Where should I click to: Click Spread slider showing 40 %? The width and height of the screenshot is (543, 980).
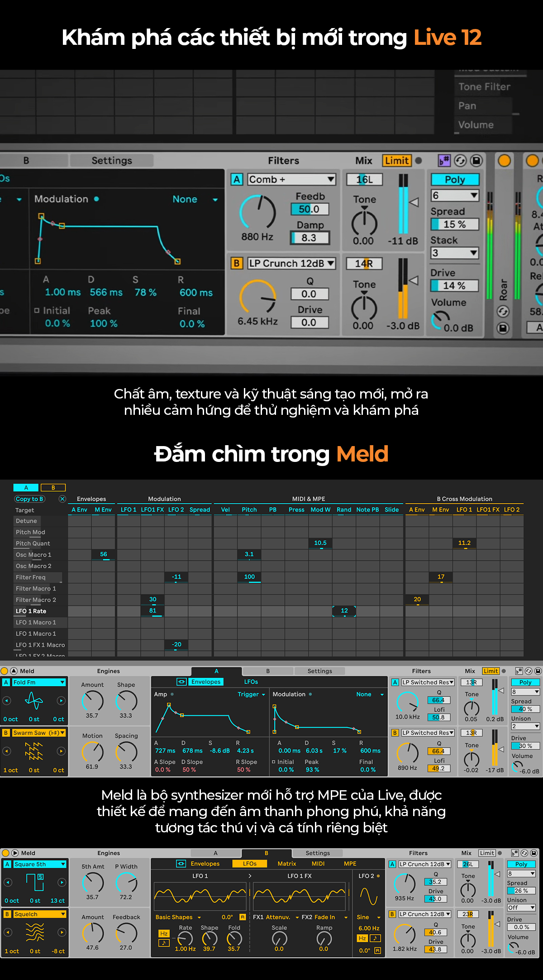coord(525,709)
